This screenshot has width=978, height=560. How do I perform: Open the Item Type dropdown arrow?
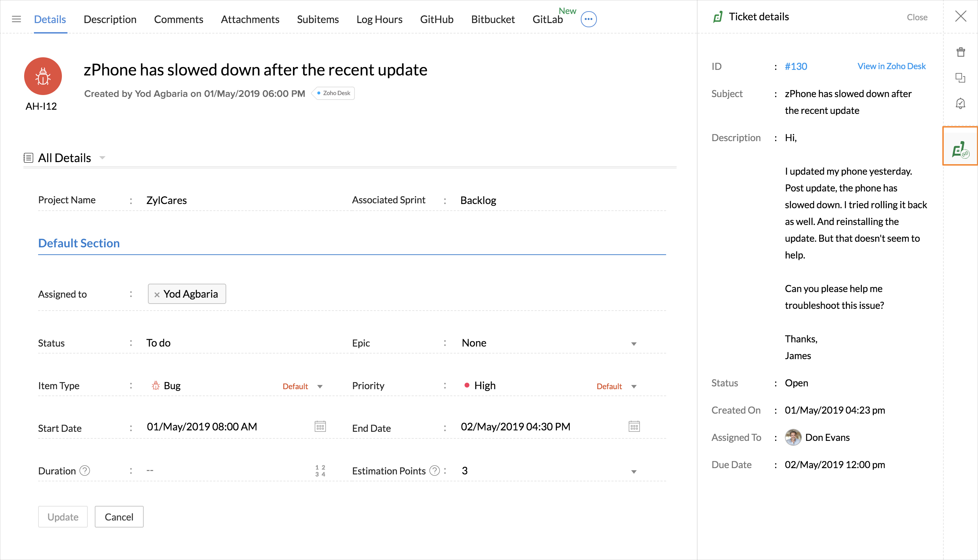coord(320,386)
